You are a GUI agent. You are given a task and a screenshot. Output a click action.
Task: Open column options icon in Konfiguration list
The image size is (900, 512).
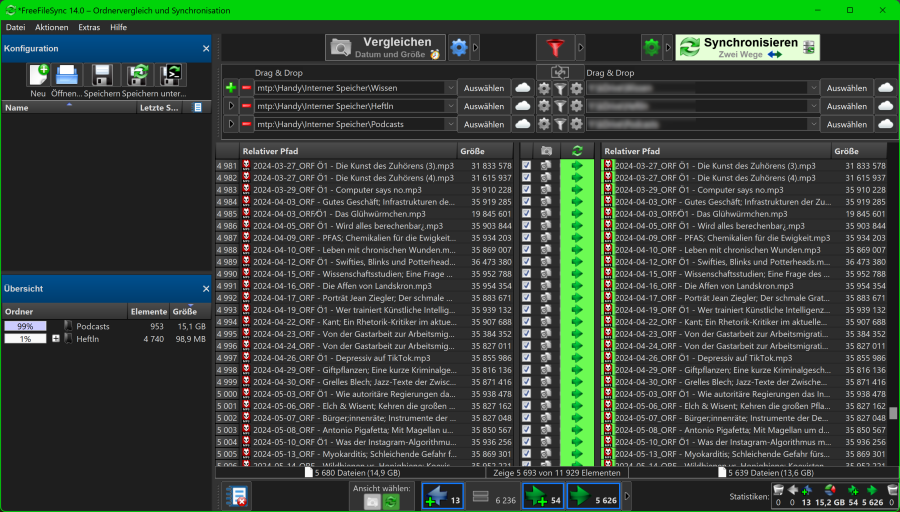coord(197,107)
